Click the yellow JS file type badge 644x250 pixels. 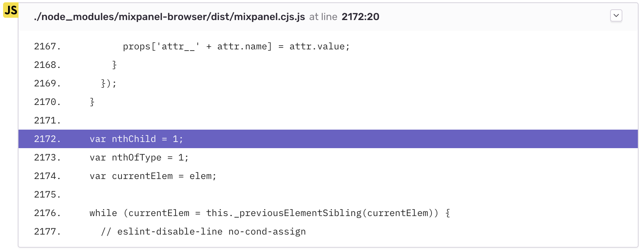tap(10, 10)
